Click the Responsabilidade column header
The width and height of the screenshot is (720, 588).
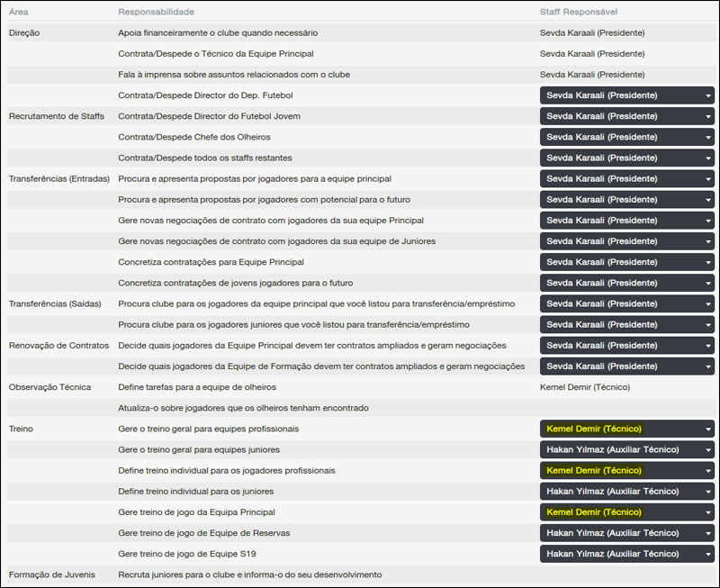click(x=156, y=11)
